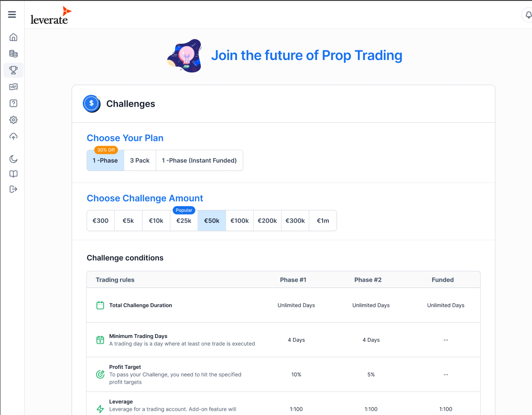Toggle dark mode moon icon
The height and width of the screenshot is (415, 532).
coord(13,159)
